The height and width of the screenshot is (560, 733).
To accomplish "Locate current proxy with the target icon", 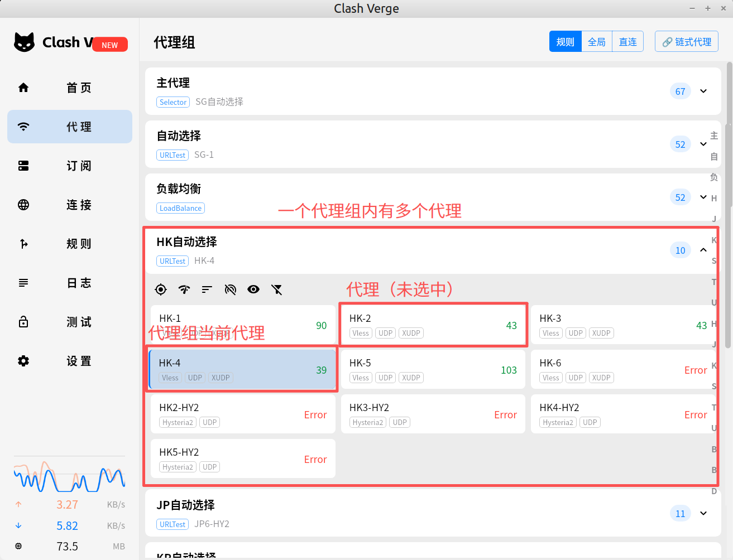I will click(x=161, y=289).
